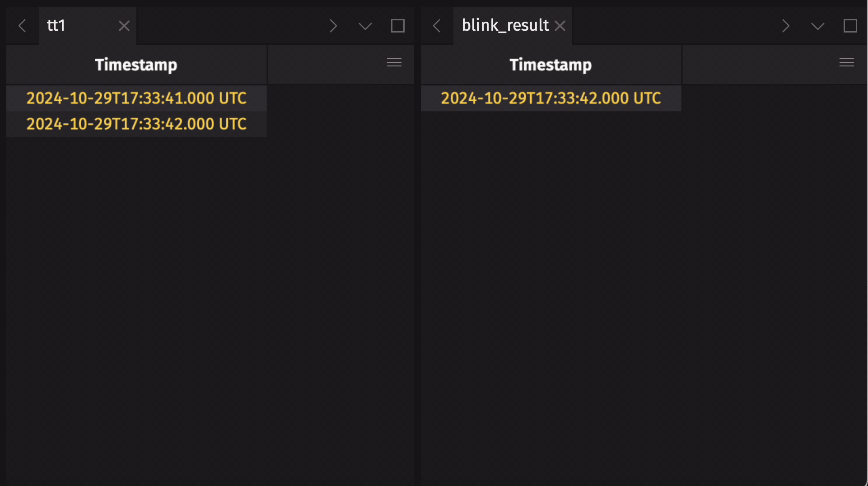Open the hamburger grid menu in tt1 panel

pos(394,62)
